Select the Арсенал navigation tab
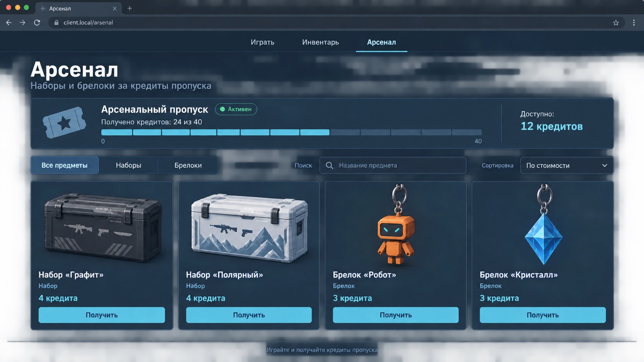The image size is (644, 362). tap(381, 42)
